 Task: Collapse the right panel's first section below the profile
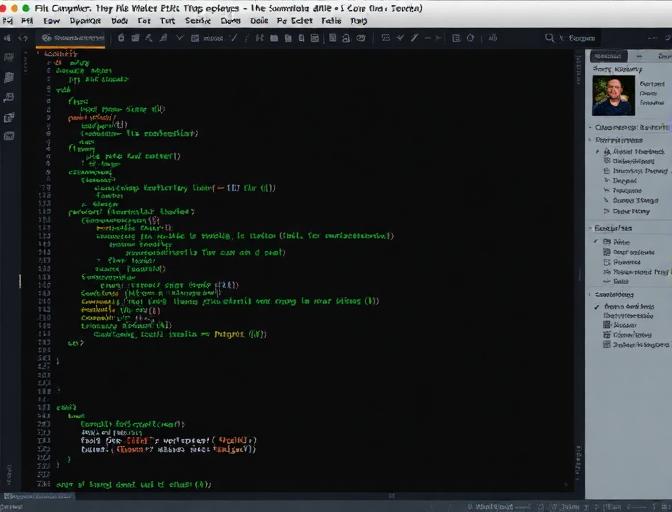coord(592,127)
